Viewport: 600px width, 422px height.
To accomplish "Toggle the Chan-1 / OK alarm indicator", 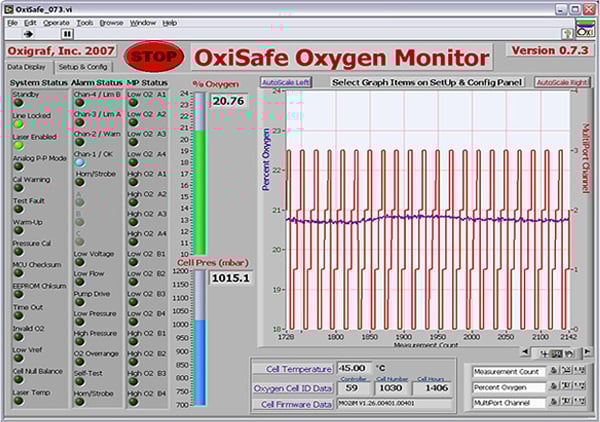I will point(79,161).
